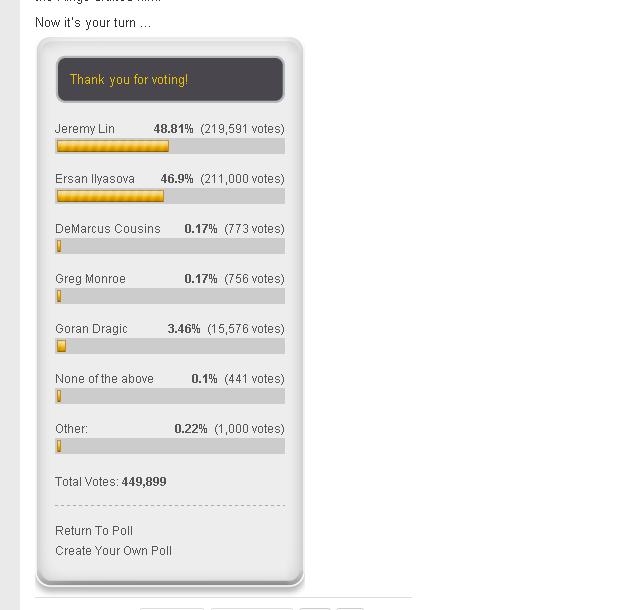Click Ersan Ilyasova's orange result bar
Image resolution: width=628 pixels, height=610 pixels.
click(x=110, y=196)
